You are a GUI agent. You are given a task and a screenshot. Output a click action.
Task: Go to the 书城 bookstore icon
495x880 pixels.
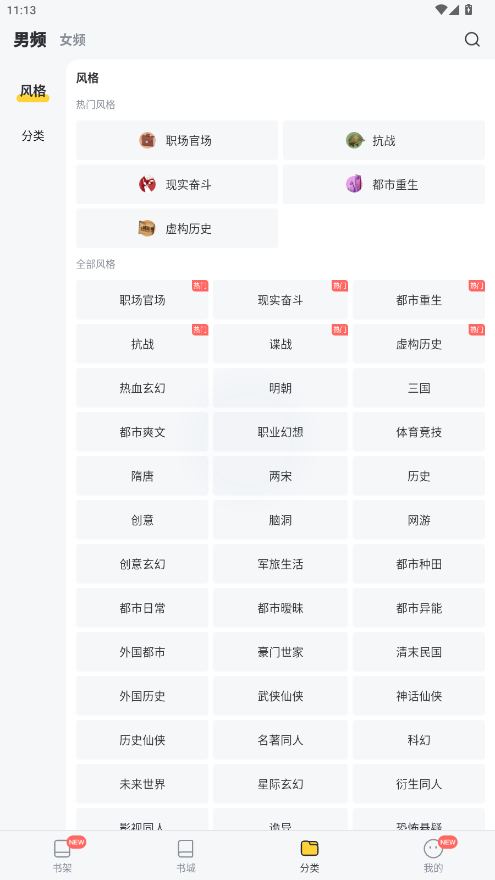[185, 848]
